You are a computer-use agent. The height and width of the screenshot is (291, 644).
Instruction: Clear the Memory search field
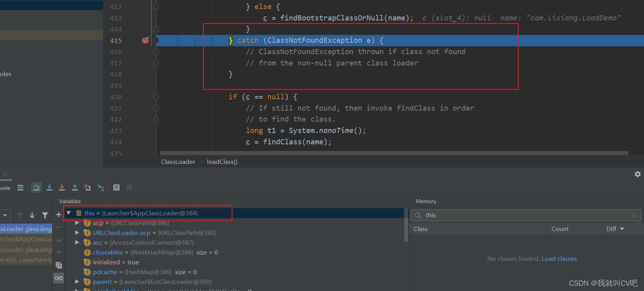(x=634, y=215)
